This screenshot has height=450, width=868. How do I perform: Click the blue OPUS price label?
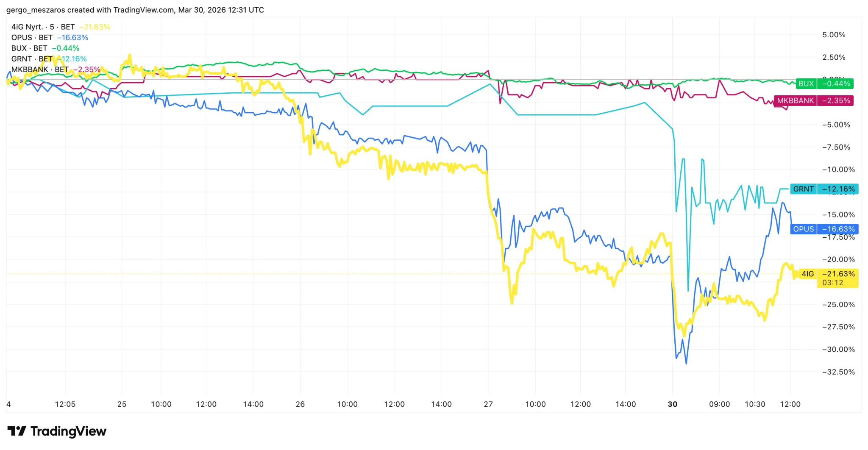click(x=824, y=229)
